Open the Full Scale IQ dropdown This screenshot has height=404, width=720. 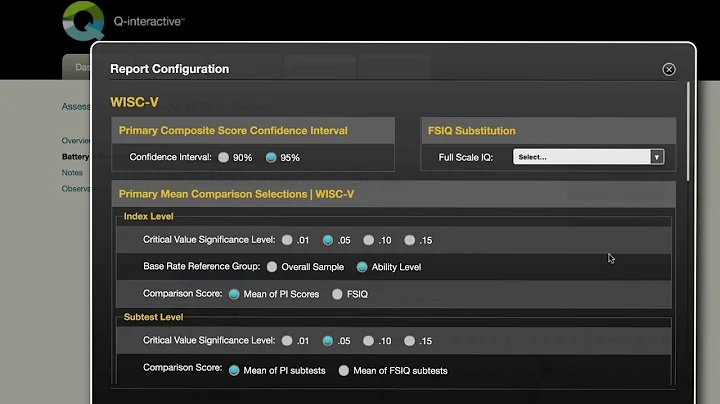click(588, 157)
